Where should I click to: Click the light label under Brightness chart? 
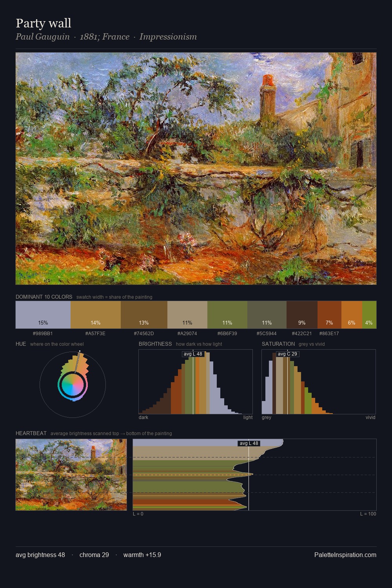click(x=248, y=417)
